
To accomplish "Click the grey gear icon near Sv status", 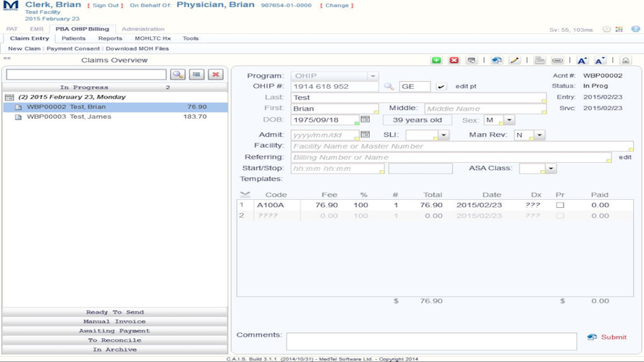I will pyautogui.click(x=606, y=29).
